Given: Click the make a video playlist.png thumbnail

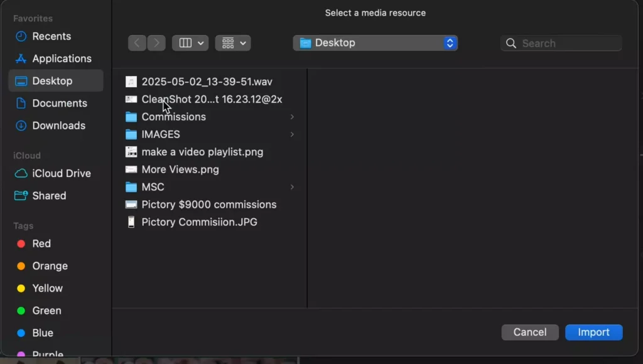Looking at the screenshot, I should coord(131,152).
